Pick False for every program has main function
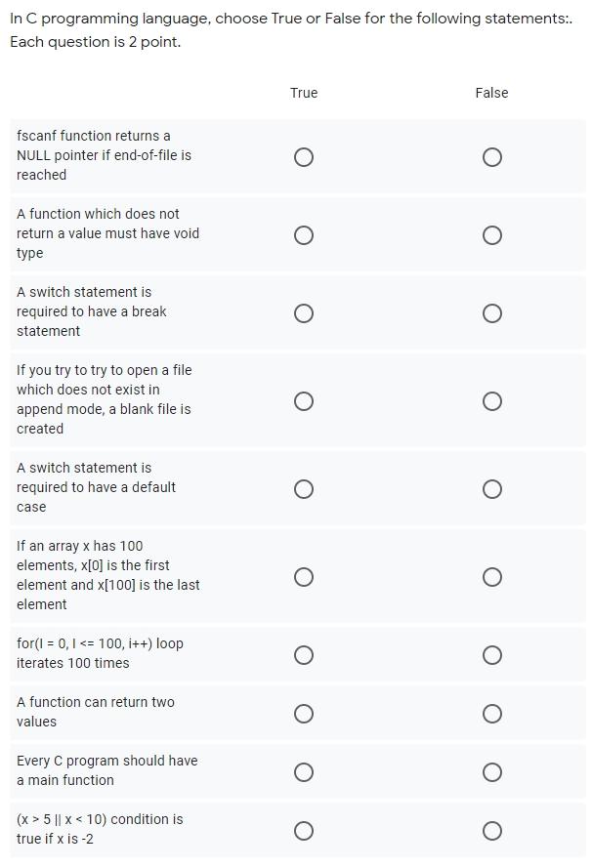Screen dimensions: 593x868 pos(491,771)
